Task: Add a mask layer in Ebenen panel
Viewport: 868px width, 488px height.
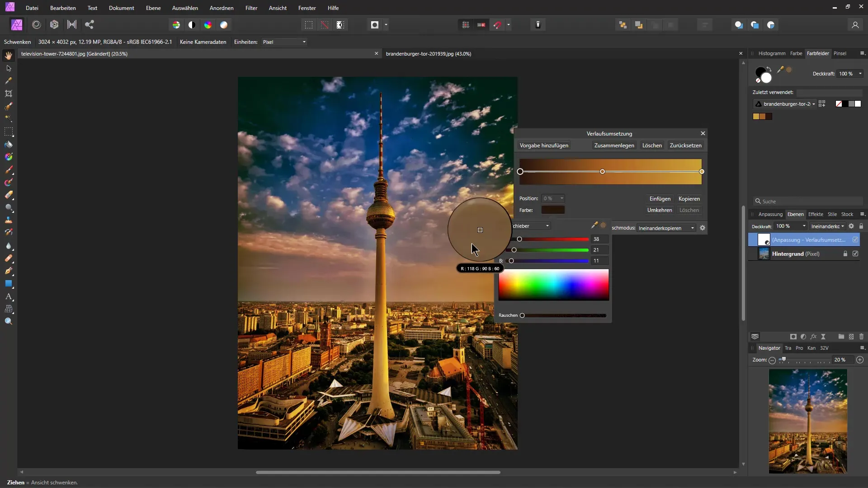Action: (x=793, y=337)
